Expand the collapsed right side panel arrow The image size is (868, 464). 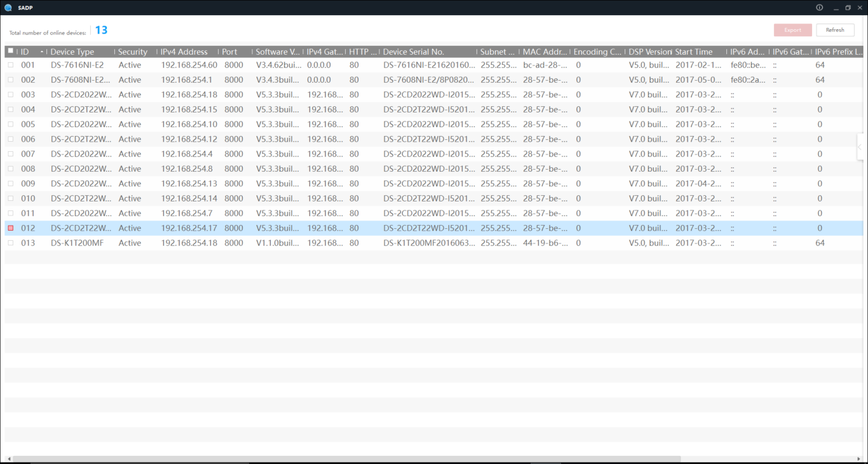860,147
